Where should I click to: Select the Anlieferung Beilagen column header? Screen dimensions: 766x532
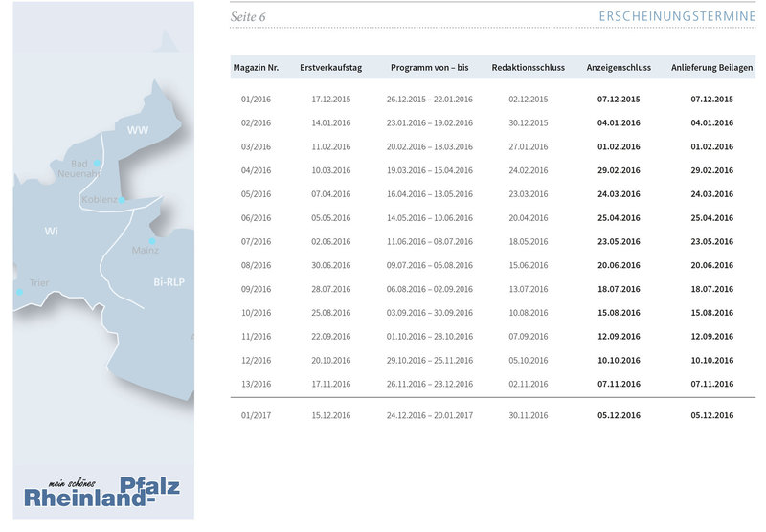coord(711,68)
